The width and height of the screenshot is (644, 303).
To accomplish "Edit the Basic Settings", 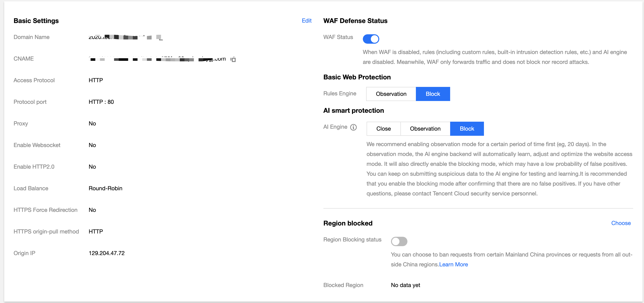I will click(x=307, y=20).
